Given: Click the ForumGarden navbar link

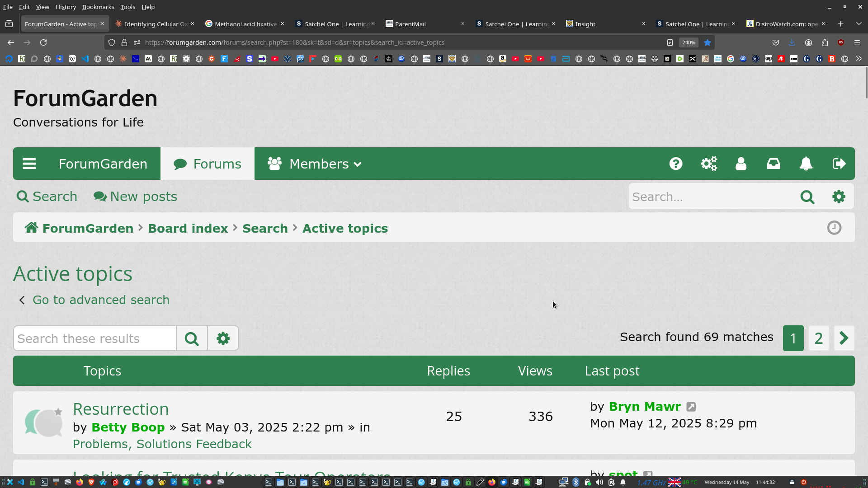Looking at the screenshot, I should point(103,164).
